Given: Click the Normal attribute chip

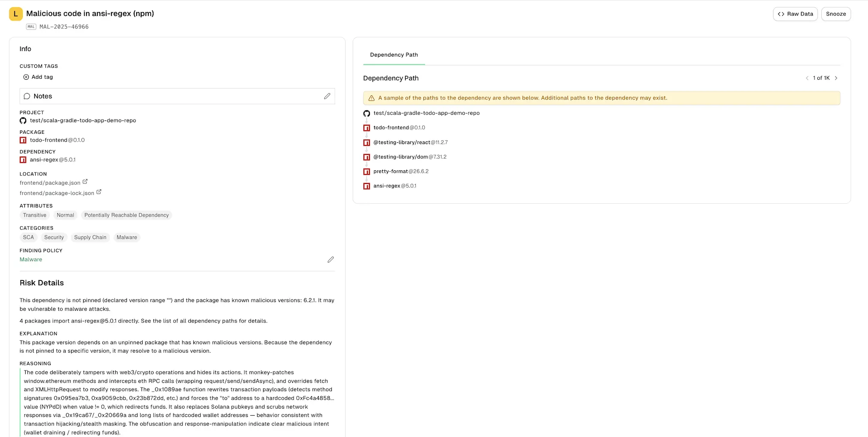Looking at the screenshot, I should click(x=65, y=215).
